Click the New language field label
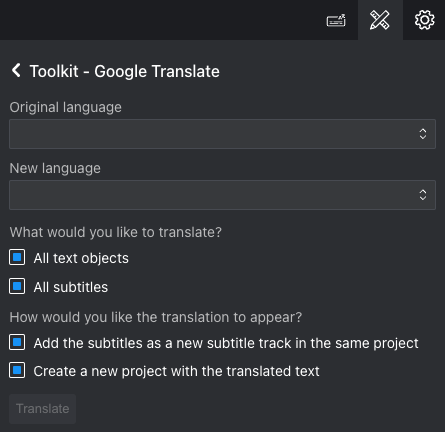This screenshot has height=432, width=445. click(55, 168)
